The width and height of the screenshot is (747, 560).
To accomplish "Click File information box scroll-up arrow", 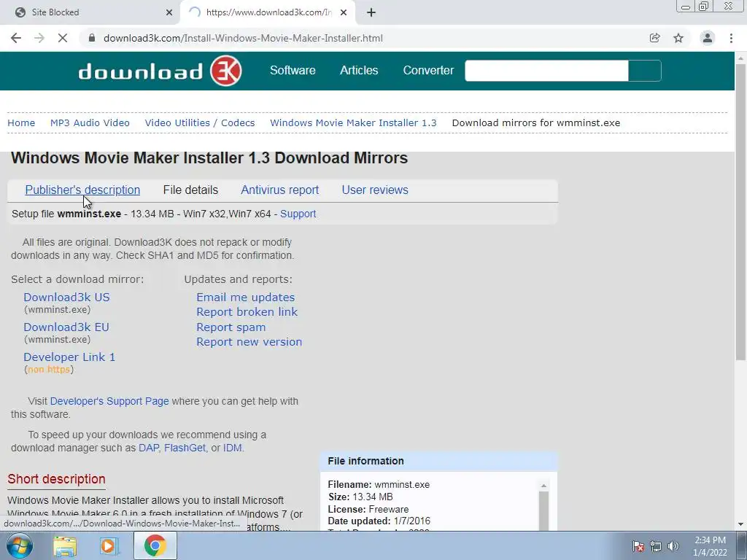I will click(543, 486).
